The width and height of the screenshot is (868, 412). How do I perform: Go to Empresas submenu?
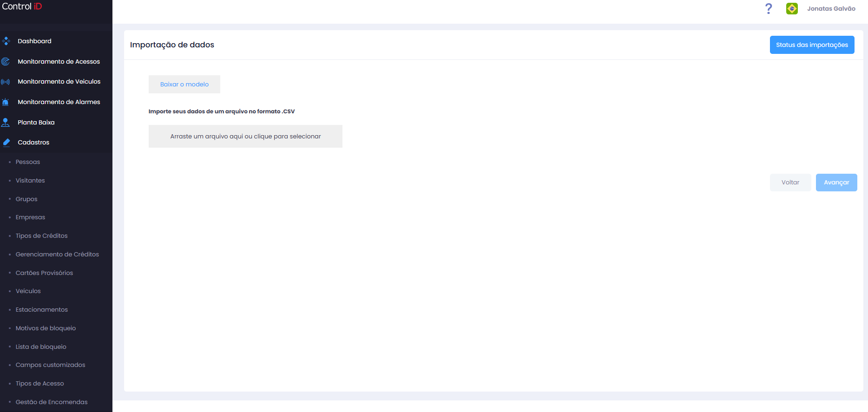(30, 217)
